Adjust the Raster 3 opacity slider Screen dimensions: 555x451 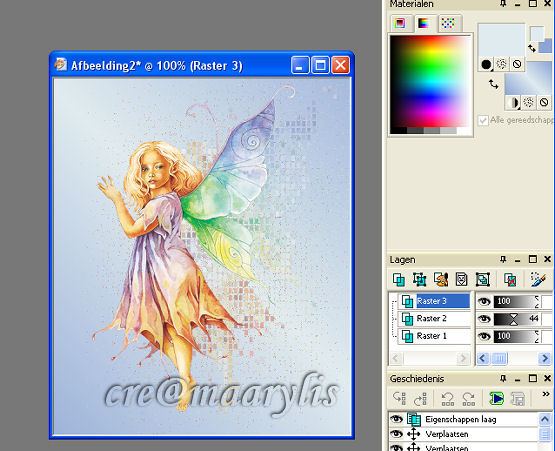516,301
